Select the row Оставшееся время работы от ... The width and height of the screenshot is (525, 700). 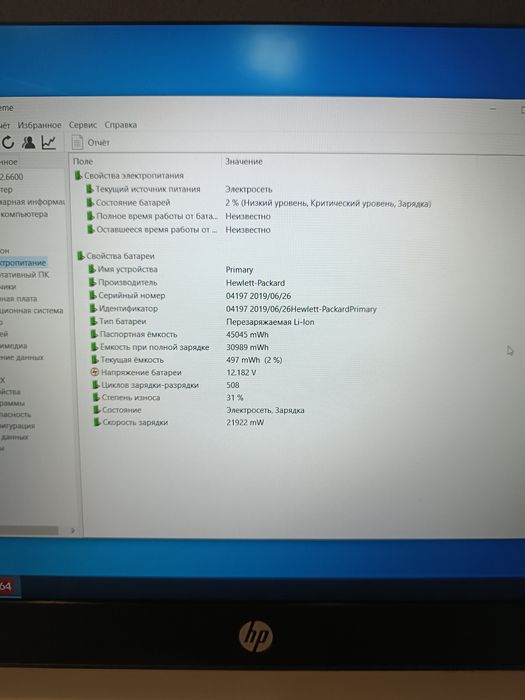157,229
